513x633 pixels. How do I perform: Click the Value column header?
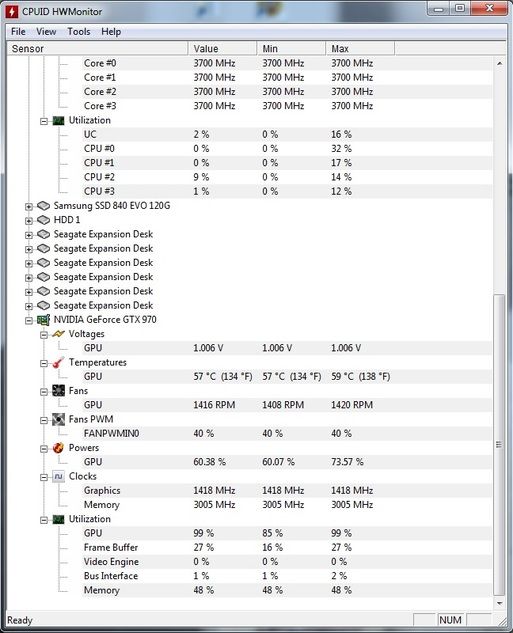click(222, 48)
